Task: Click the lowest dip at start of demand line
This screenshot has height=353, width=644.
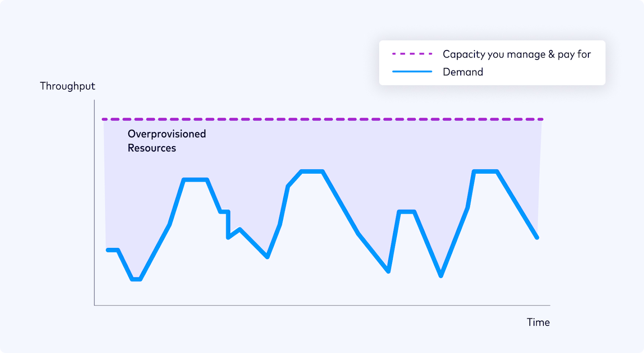Action: pos(136,279)
